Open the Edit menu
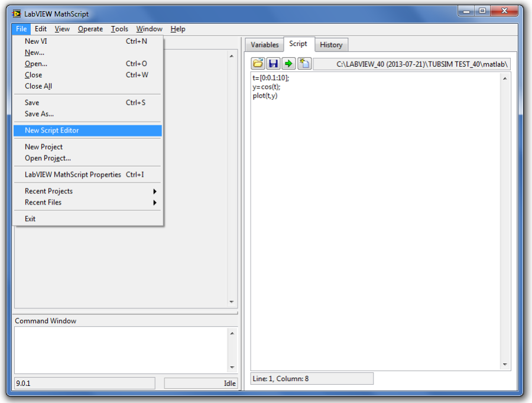The height and width of the screenshot is (403, 532). pyautogui.click(x=41, y=29)
